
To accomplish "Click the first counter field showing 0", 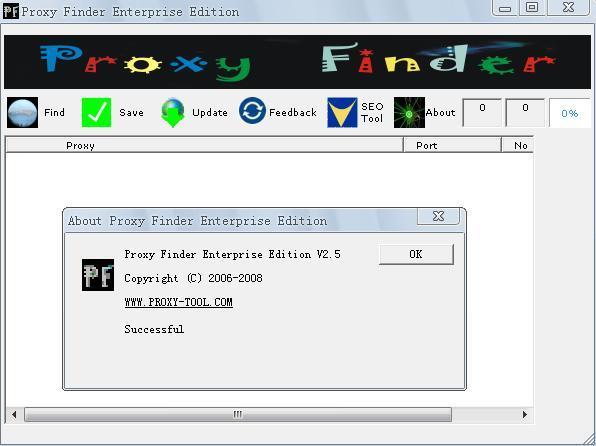I will point(482,113).
